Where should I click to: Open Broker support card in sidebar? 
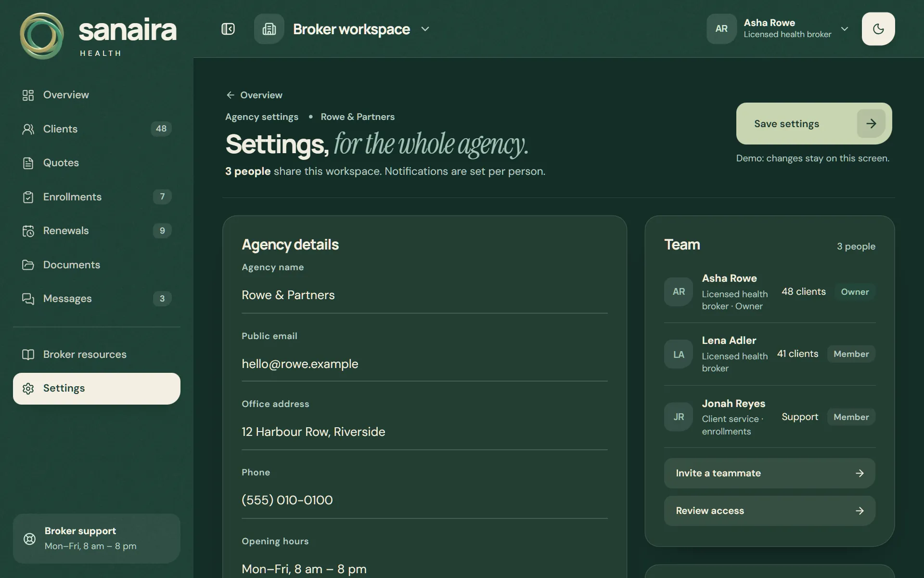97,539
